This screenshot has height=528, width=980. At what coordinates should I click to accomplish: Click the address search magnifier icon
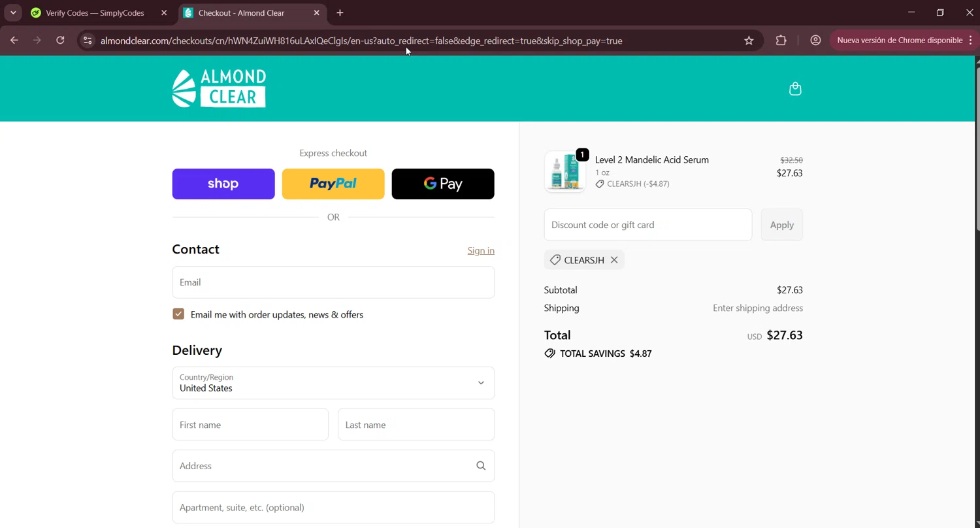click(481, 466)
